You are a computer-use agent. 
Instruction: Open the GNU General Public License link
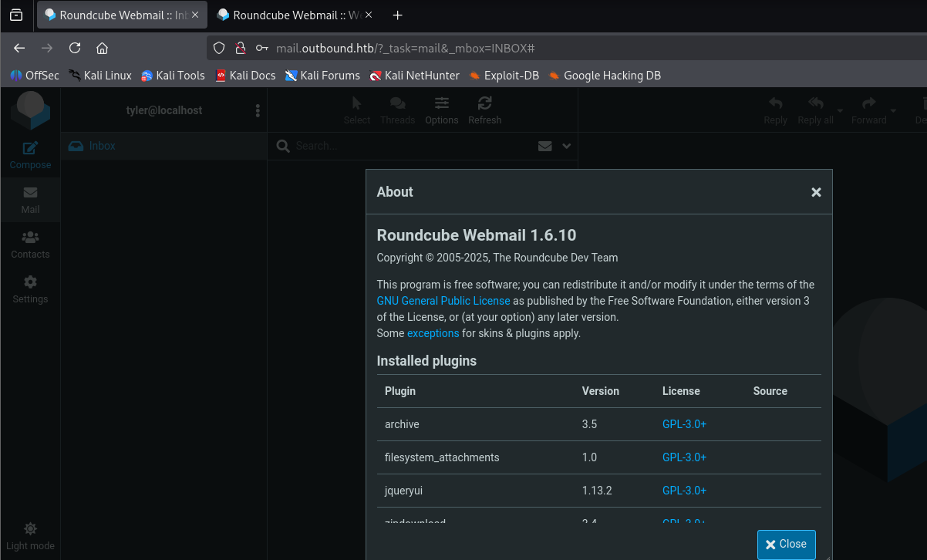click(443, 301)
